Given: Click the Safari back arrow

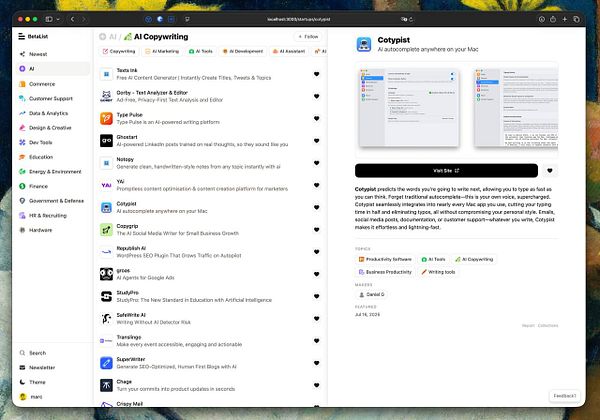Looking at the screenshot, I should 72,19.
